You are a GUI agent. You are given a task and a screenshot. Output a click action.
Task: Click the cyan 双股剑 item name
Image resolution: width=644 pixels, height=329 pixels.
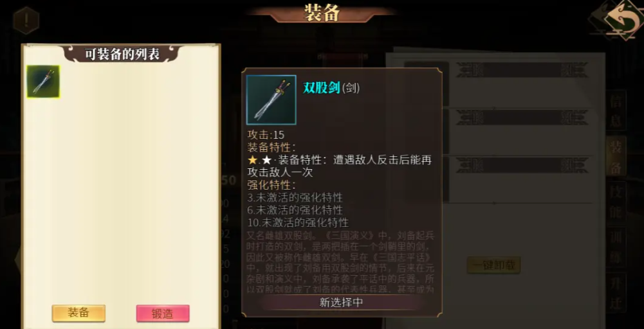coord(322,88)
